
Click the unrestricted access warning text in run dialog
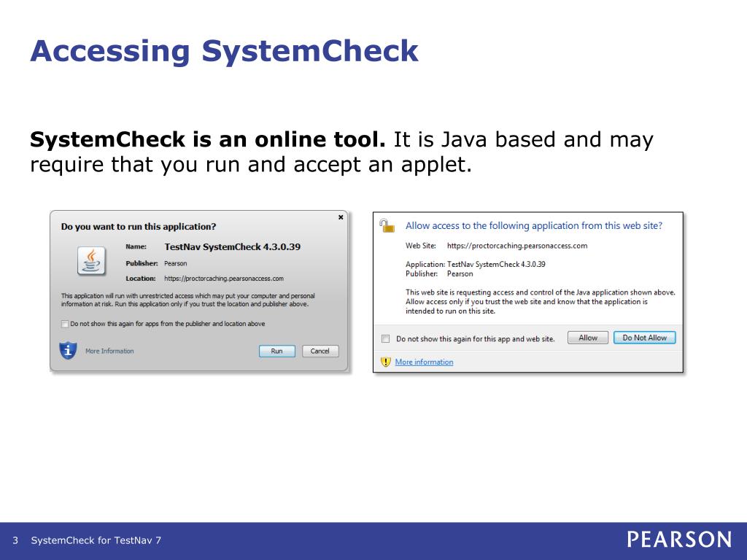pyautogui.click(x=187, y=300)
